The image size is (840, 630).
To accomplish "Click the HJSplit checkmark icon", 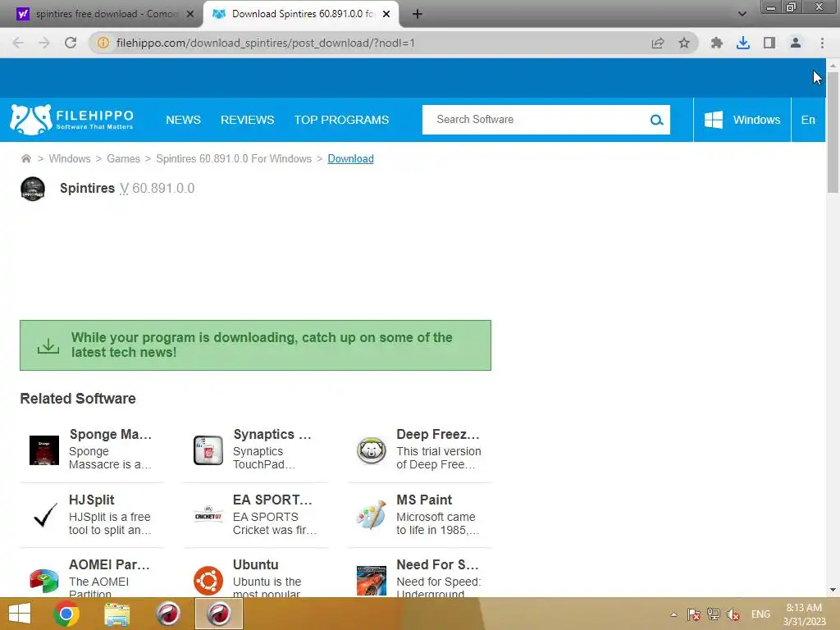I will point(45,515).
